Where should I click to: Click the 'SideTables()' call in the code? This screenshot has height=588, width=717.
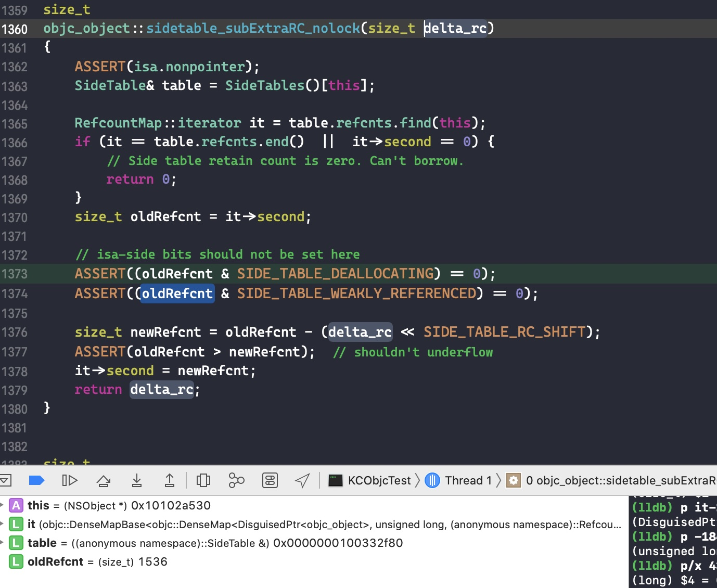point(273,85)
